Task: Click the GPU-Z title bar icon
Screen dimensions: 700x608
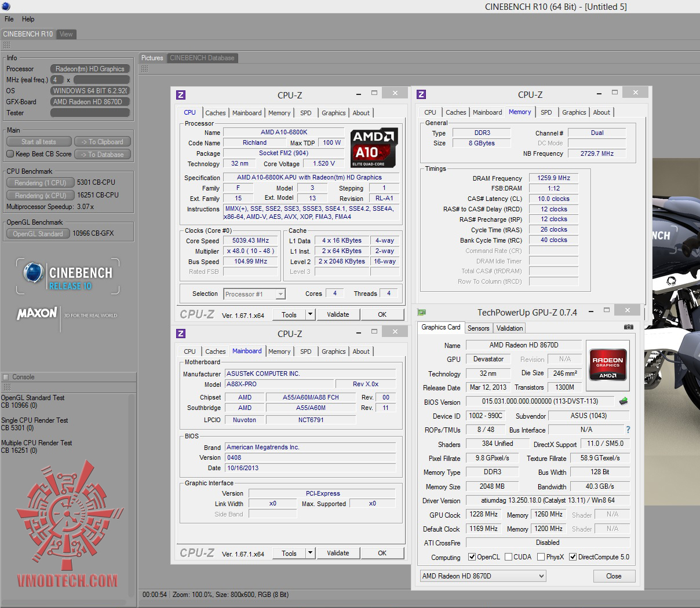Action: pos(422,313)
